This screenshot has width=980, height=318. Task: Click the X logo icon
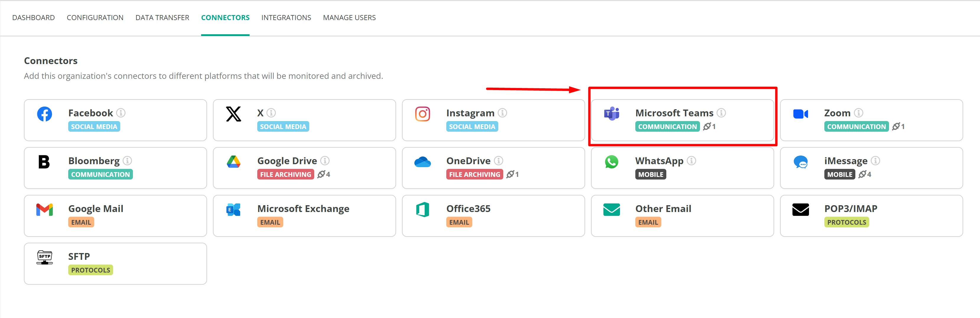tap(234, 114)
